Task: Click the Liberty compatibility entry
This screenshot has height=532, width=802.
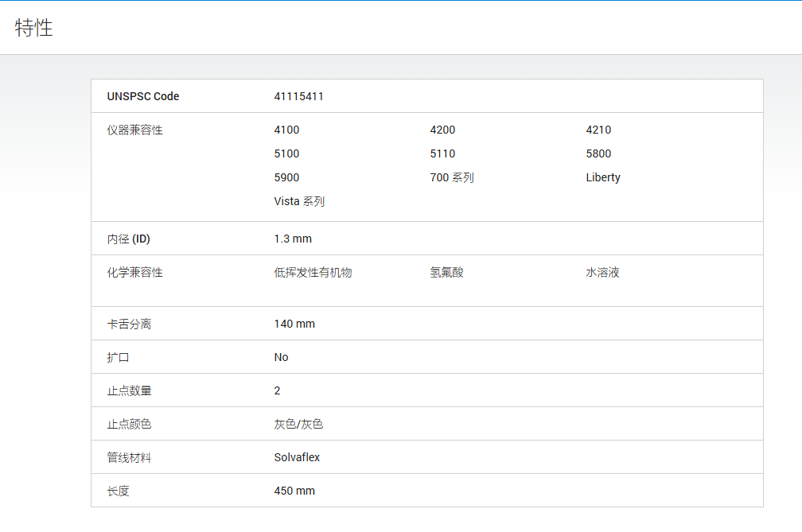Action: point(603,178)
